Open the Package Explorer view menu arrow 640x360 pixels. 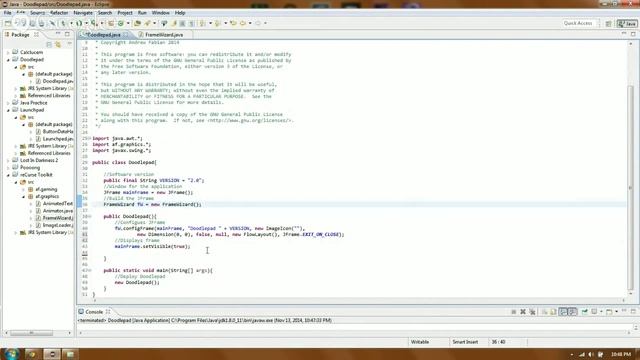click(69, 44)
